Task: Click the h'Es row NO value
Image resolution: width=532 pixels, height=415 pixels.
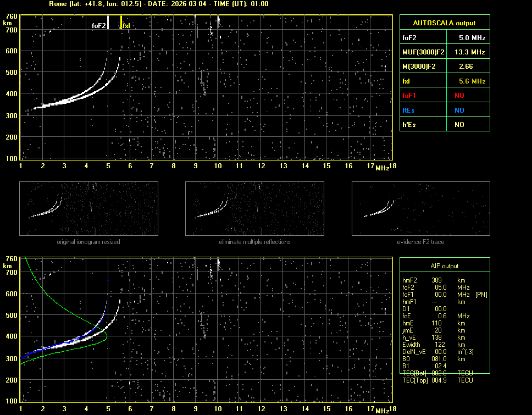Action: [x=459, y=125]
